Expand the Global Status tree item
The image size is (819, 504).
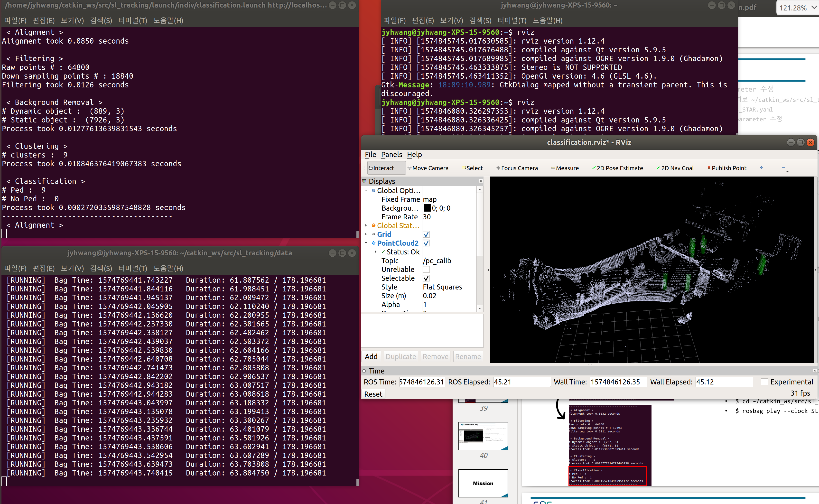coord(366,226)
